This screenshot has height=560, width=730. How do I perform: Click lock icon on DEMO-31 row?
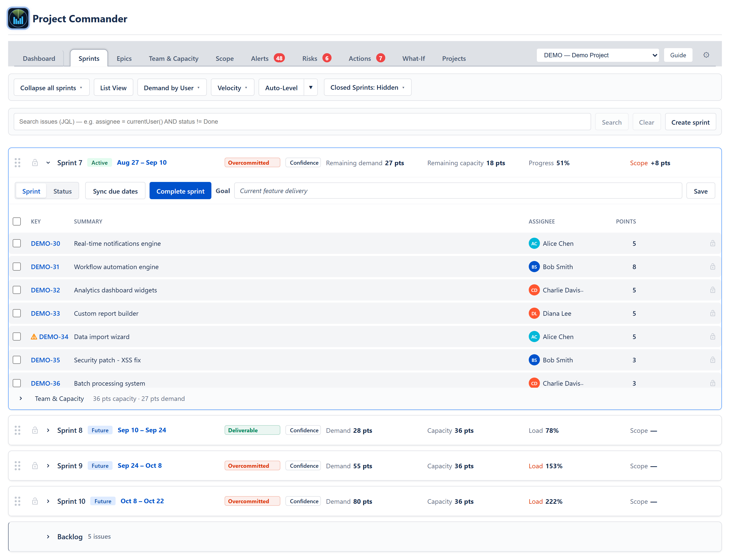coord(712,267)
